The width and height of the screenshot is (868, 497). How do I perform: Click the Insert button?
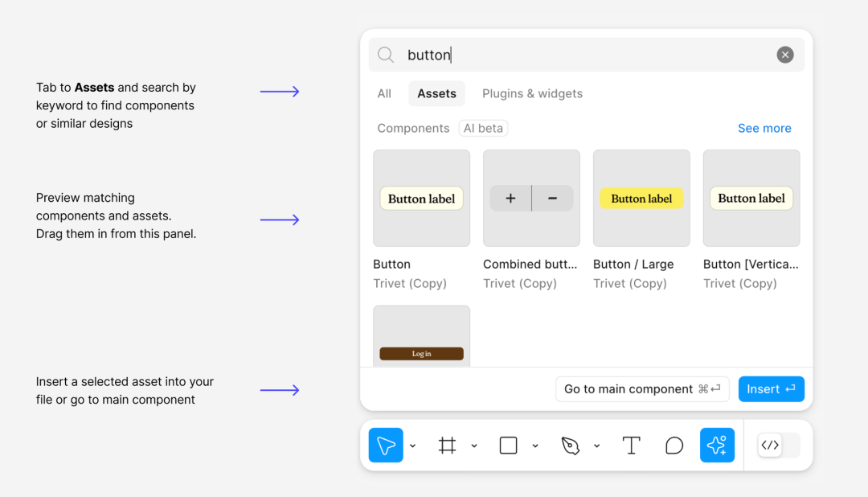[x=771, y=389]
